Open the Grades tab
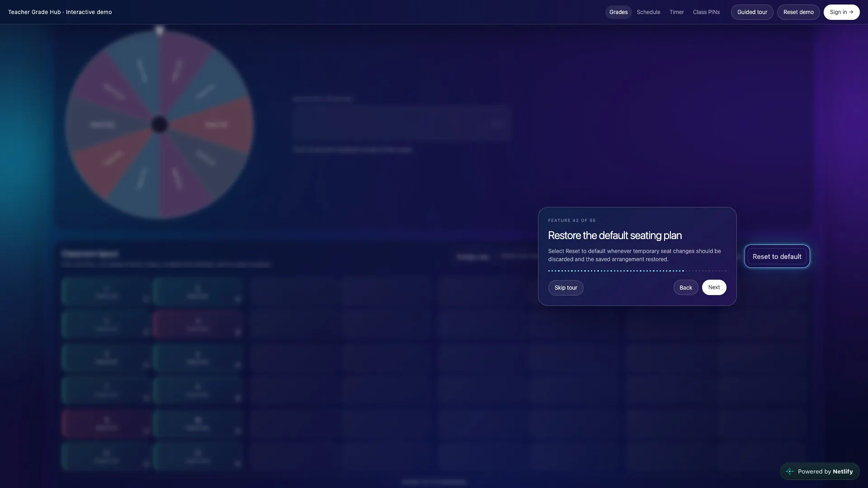 (x=618, y=12)
